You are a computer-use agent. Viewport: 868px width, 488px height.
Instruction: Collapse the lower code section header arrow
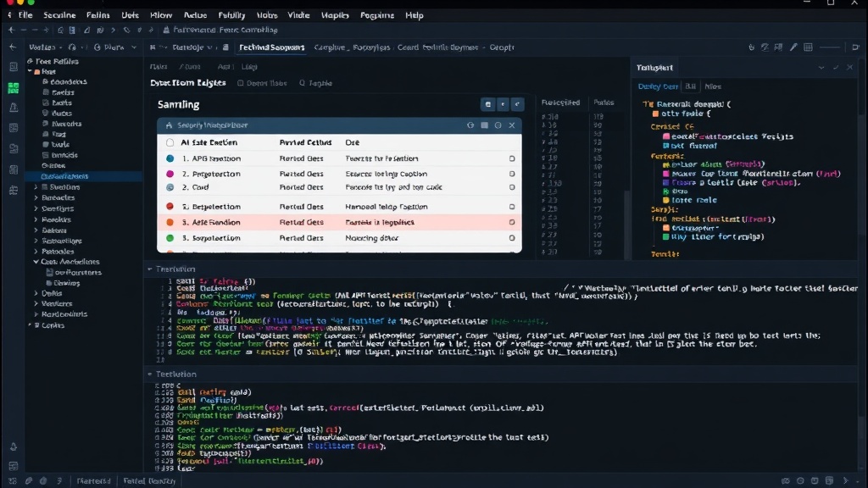(x=150, y=374)
